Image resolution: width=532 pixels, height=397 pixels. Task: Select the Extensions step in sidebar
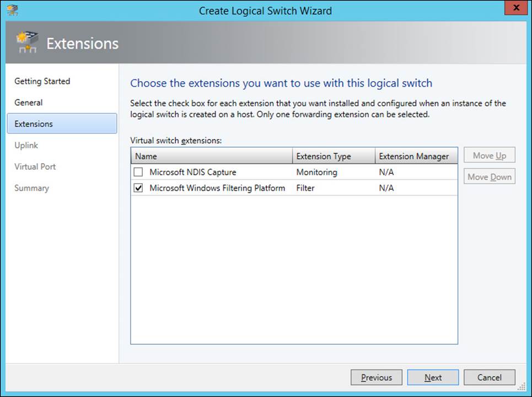point(62,124)
